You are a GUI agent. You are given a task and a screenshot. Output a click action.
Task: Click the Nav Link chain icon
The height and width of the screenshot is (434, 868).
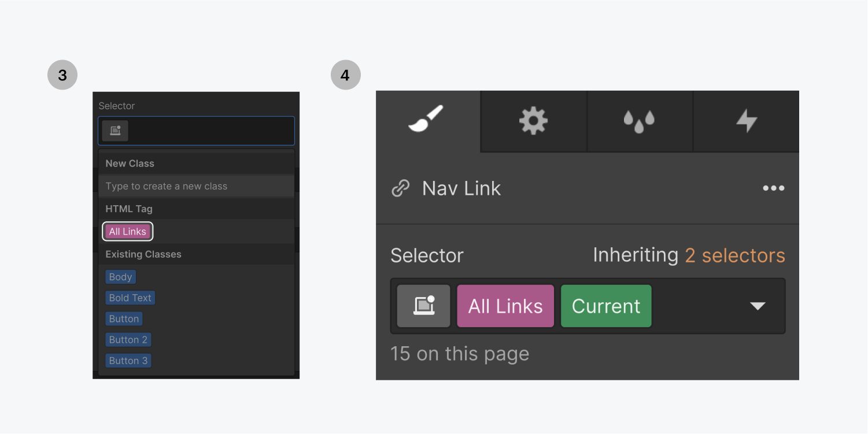coord(400,188)
